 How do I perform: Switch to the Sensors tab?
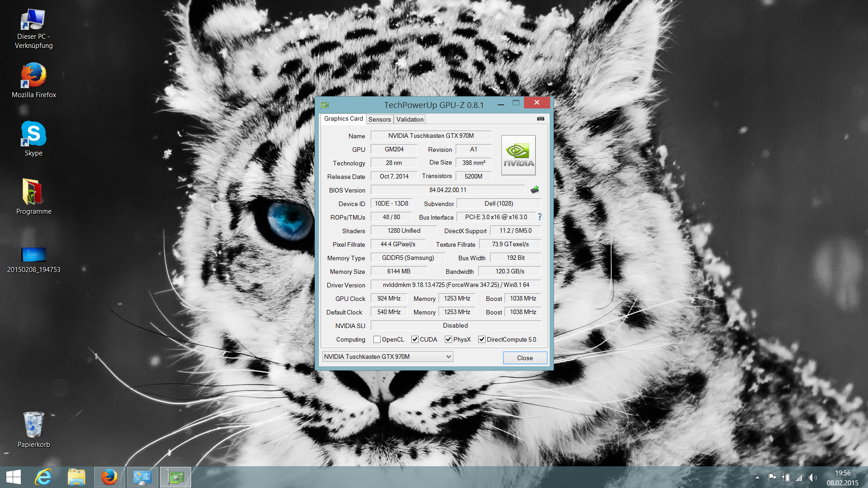tap(379, 119)
